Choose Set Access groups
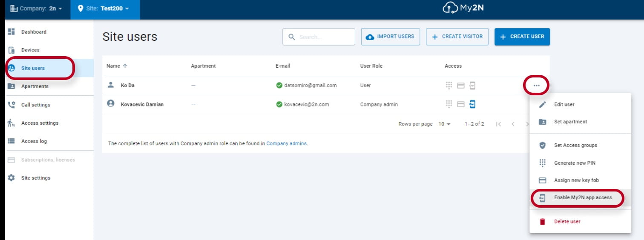644x240 pixels. [580, 146]
